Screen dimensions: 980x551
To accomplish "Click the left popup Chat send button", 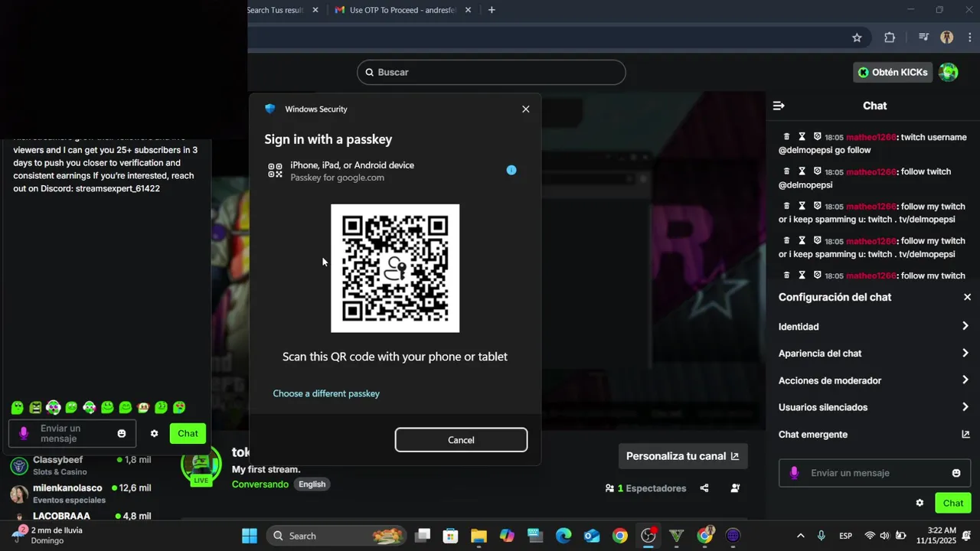I will [x=188, y=433].
